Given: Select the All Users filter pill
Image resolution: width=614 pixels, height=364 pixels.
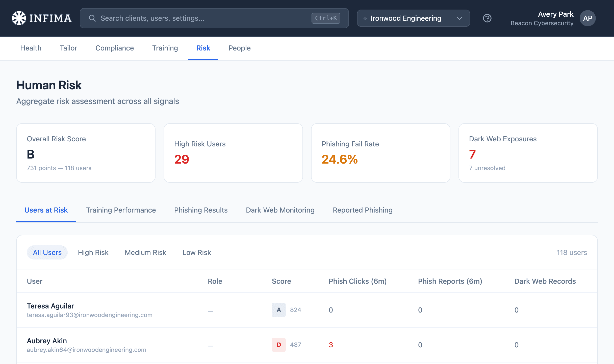Looking at the screenshot, I should (47, 252).
